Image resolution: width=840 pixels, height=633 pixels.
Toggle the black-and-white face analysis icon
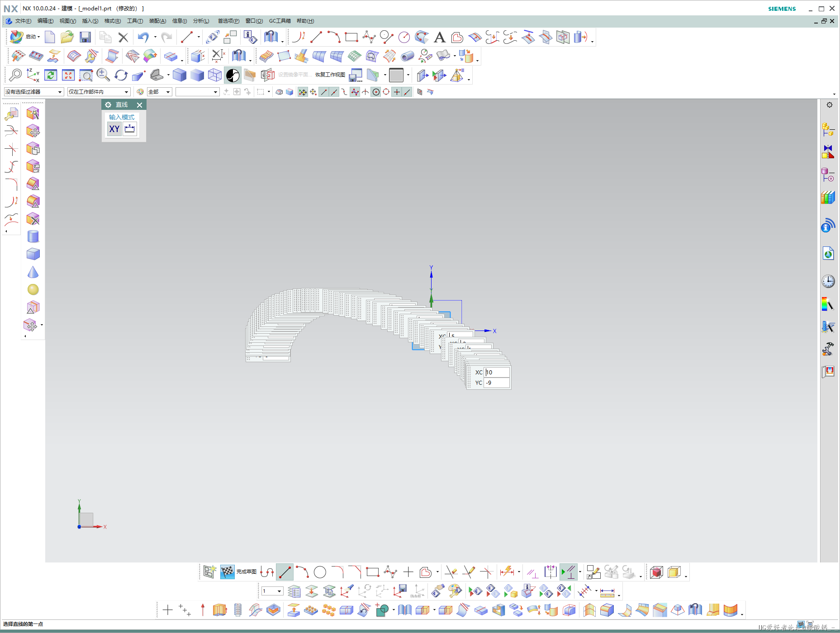(233, 75)
